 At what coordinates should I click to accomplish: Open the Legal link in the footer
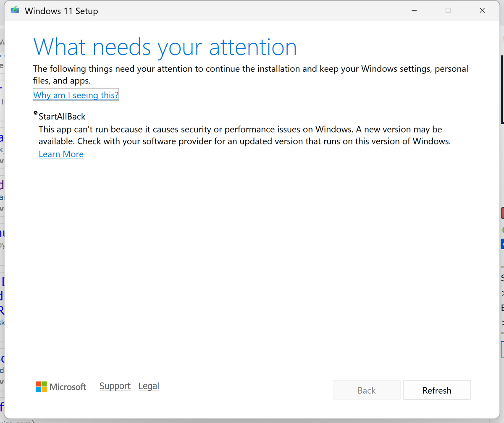pyautogui.click(x=149, y=386)
